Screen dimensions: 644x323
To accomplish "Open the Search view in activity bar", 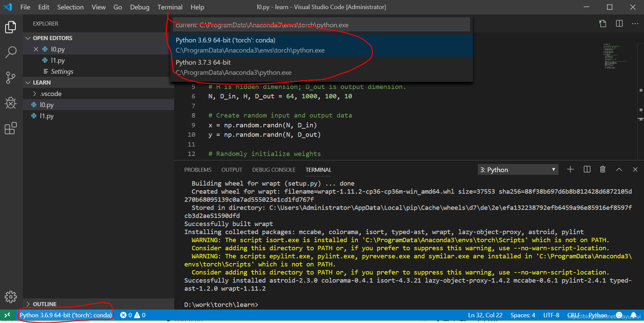I will point(11,53).
